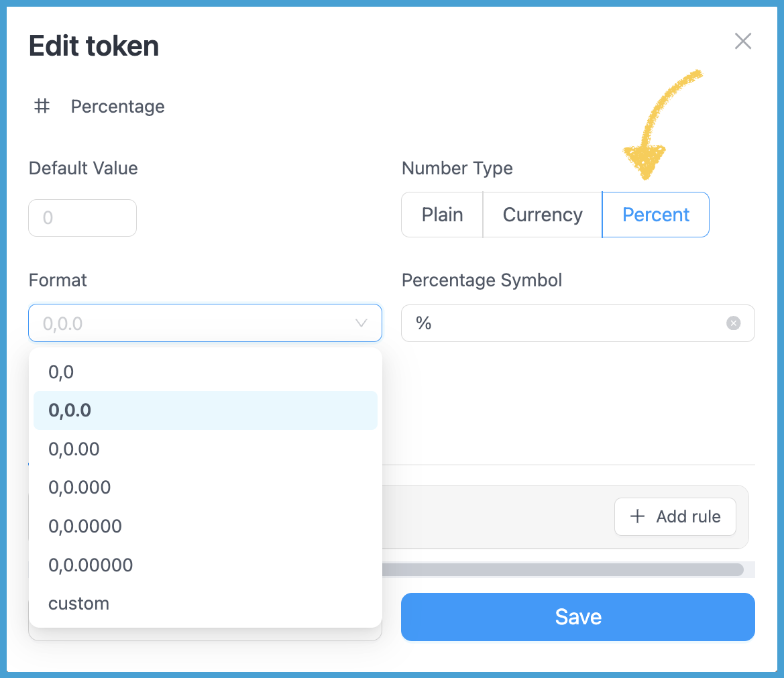784x678 pixels.
Task: Close the Edit token dialog
Action: 742,42
